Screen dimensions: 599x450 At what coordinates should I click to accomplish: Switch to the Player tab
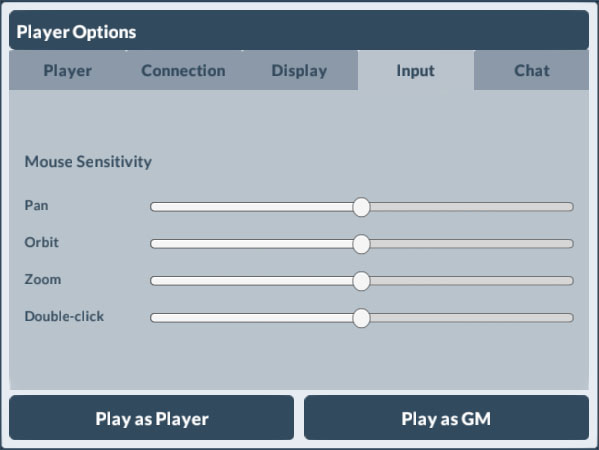point(68,70)
